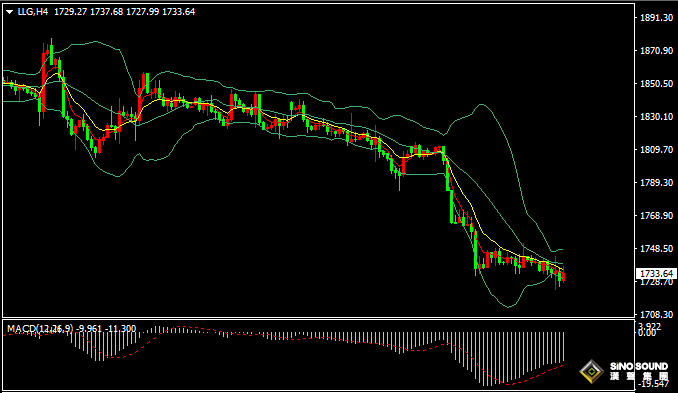Select the 1850.50 price axis value
This screenshot has width=678, height=393.
[x=656, y=83]
